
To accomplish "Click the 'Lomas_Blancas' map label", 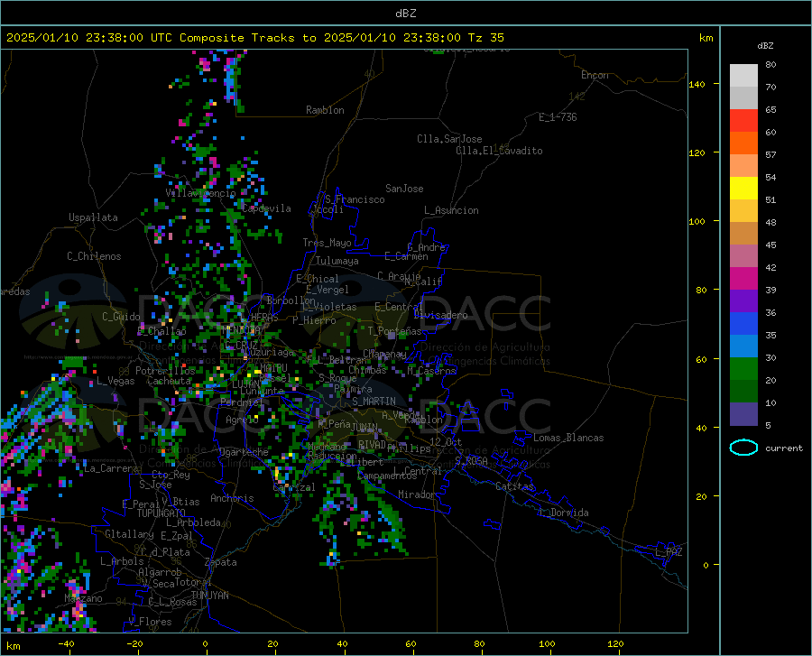I will pos(568,438).
